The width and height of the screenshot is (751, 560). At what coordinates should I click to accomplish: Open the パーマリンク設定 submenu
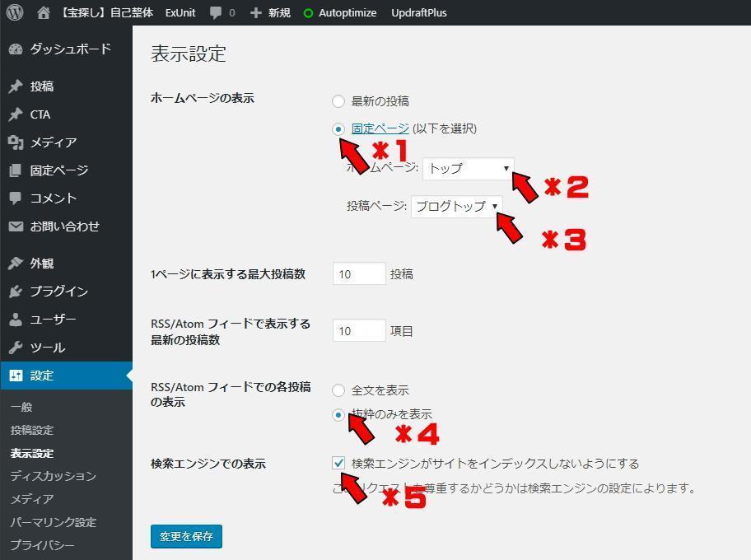pos(54,522)
